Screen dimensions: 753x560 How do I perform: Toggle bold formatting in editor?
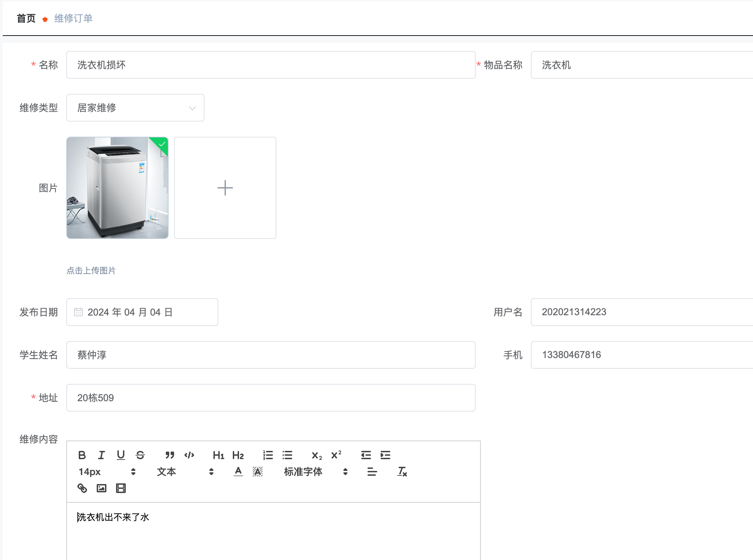(82, 455)
